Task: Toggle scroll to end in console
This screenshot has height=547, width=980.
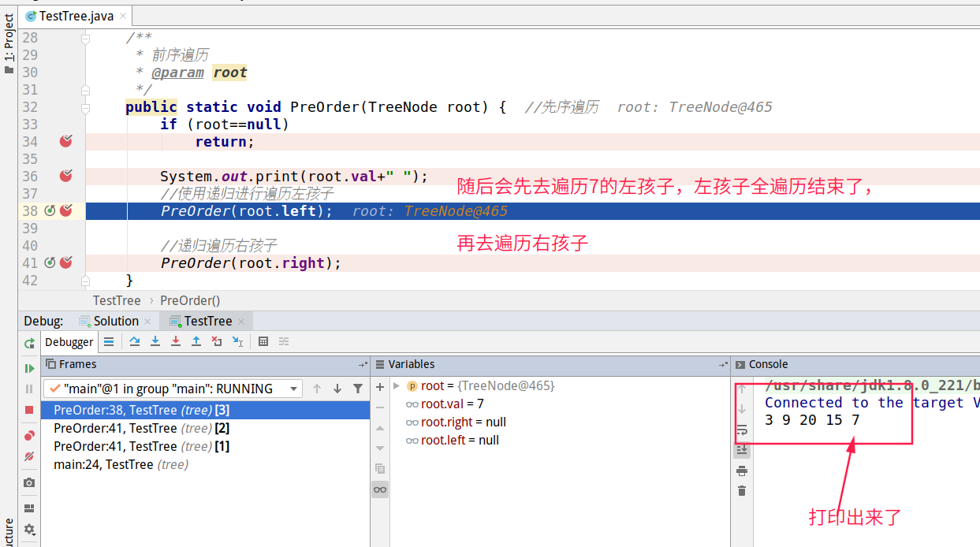Action: tap(742, 450)
